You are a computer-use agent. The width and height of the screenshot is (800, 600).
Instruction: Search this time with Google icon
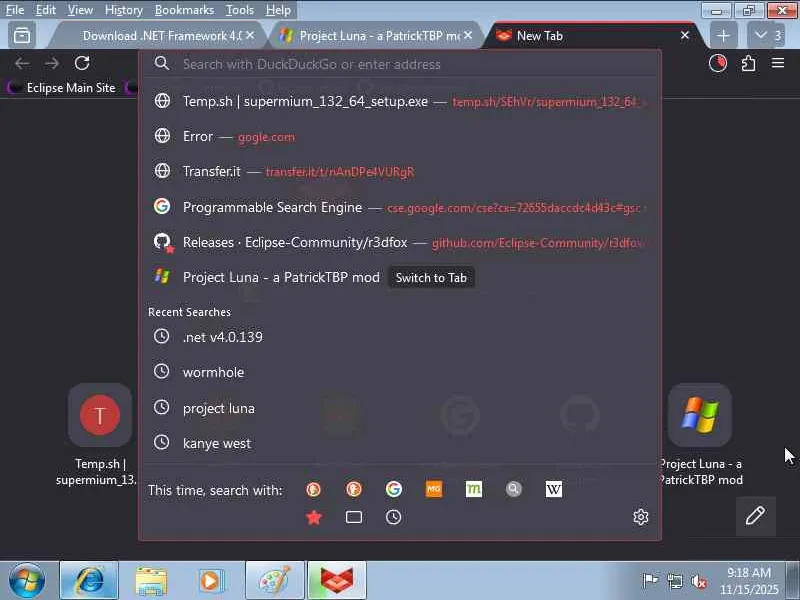tap(393, 489)
